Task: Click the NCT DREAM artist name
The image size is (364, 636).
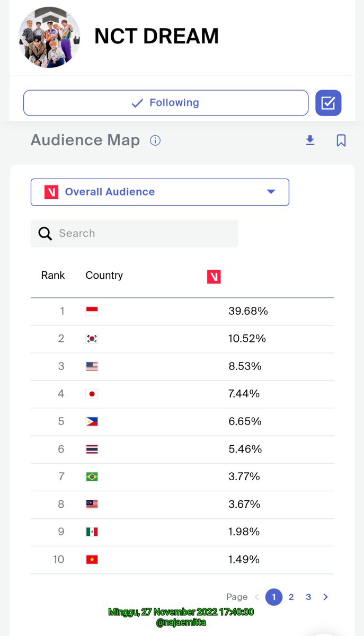Action: click(x=156, y=36)
